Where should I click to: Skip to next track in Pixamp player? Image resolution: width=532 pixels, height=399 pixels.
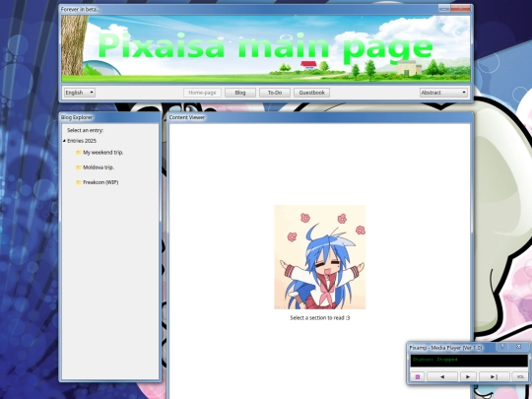click(494, 376)
